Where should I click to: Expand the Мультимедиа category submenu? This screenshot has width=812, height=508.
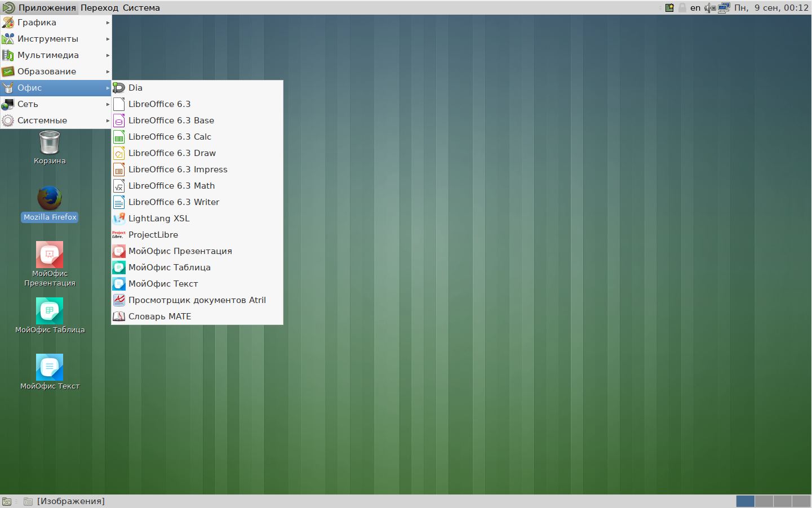pyautogui.click(x=56, y=55)
